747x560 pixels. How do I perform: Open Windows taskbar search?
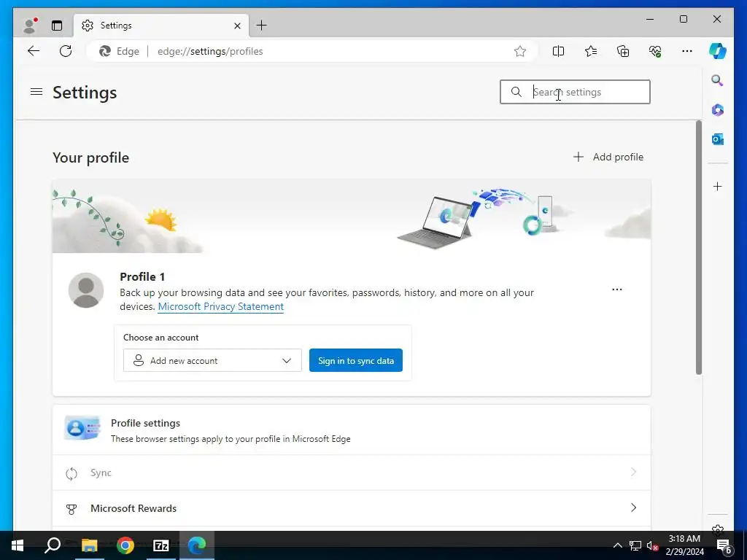click(53, 545)
